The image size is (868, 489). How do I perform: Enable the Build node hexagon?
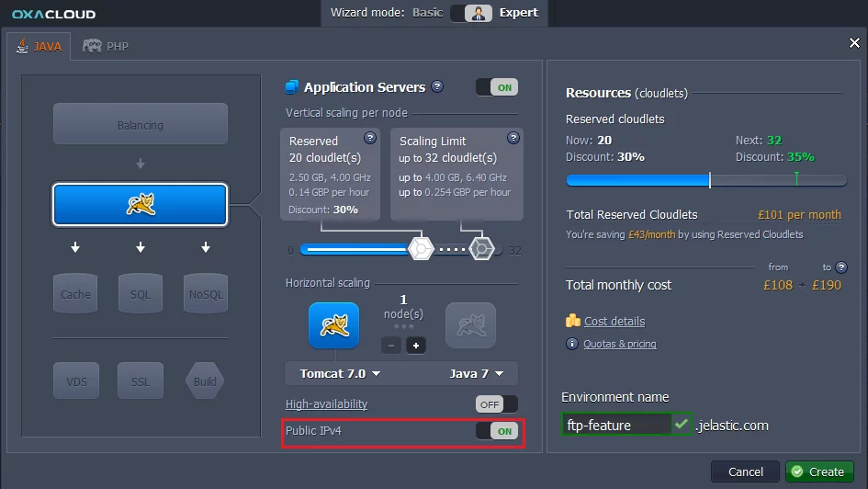click(205, 381)
